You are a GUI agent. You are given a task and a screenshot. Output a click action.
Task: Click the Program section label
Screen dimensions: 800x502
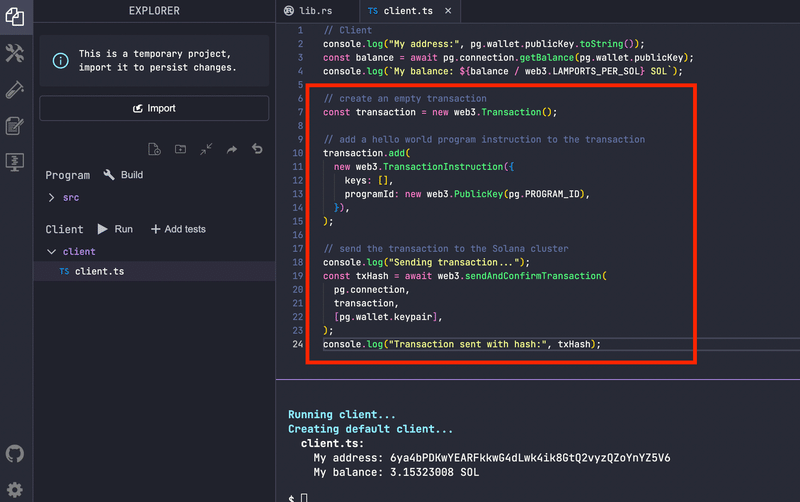point(67,175)
